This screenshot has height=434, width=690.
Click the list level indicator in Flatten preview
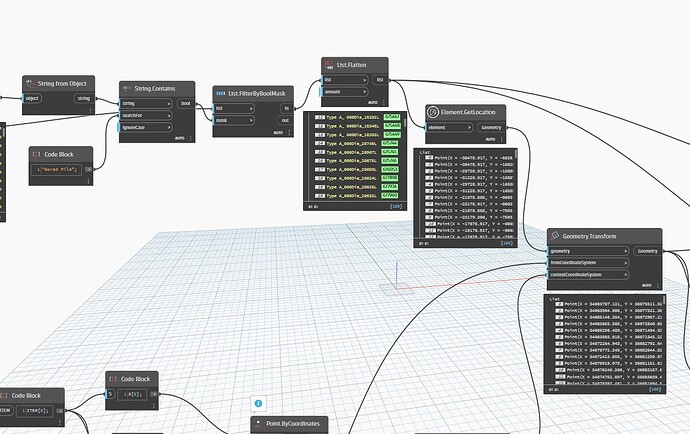tap(312, 206)
